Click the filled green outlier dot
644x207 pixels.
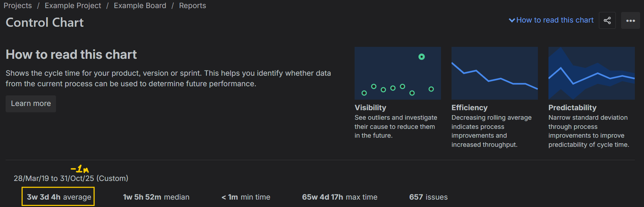coord(422,57)
